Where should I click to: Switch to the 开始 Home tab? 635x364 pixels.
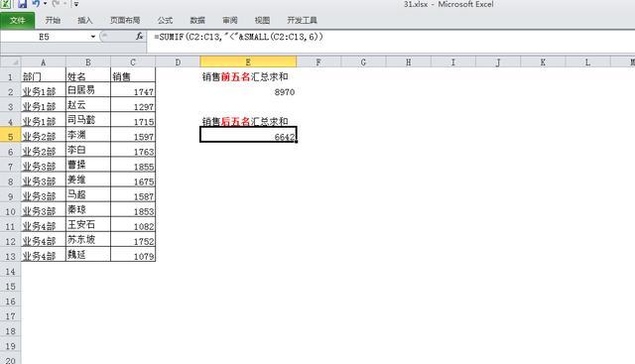(x=53, y=20)
